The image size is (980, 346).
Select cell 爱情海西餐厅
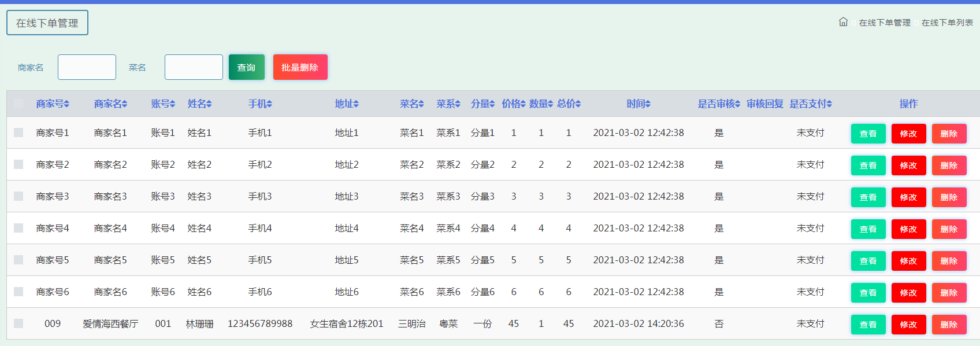tap(110, 323)
